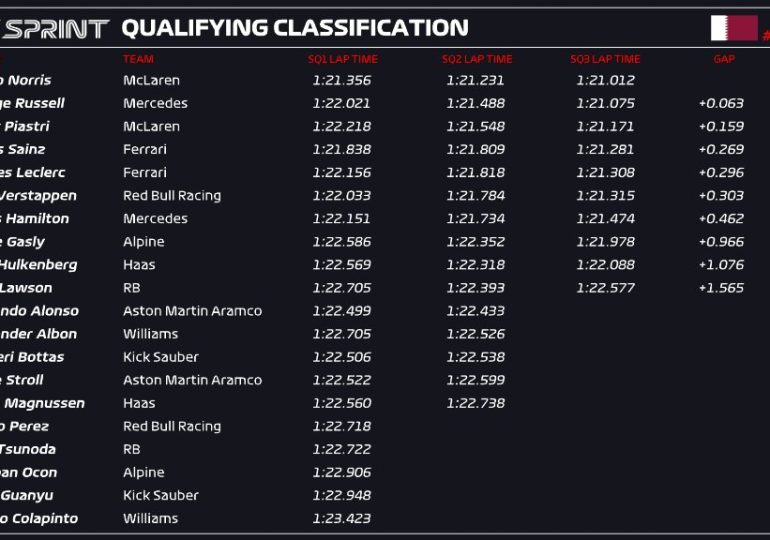Select Hamilton's SQ2 time 1:21.734
The image size is (770, 540).
(x=476, y=219)
